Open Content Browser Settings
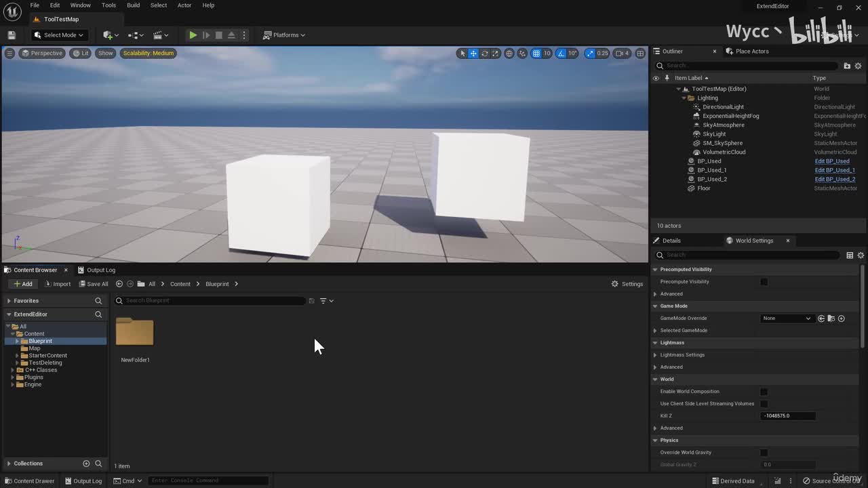 (627, 284)
